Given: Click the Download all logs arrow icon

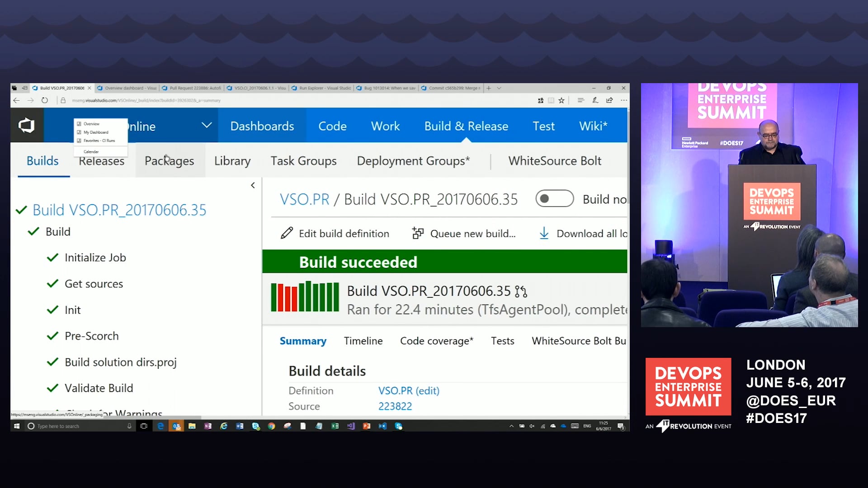Looking at the screenshot, I should (544, 233).
